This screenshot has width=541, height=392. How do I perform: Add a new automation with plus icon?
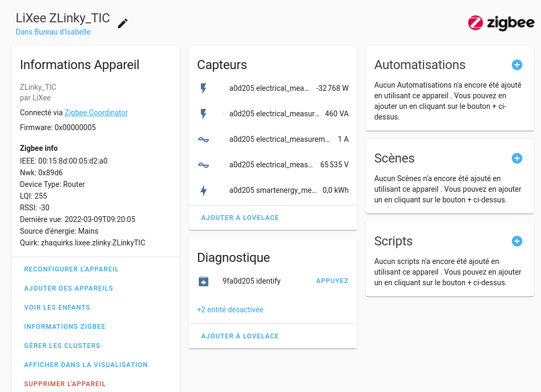pyautogui.click(x=517, y=65)
